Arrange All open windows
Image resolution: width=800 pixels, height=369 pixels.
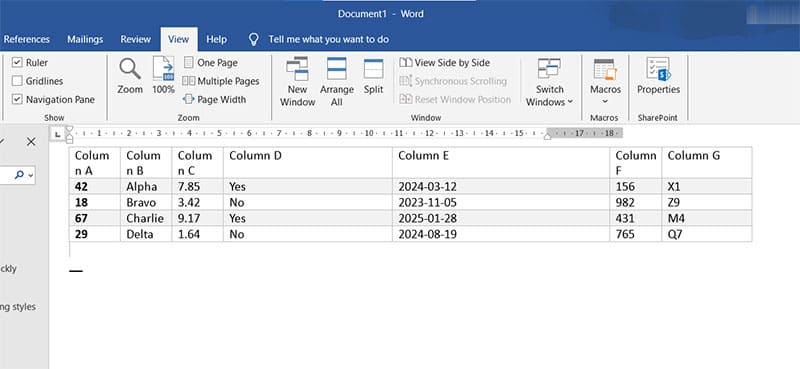[337, 82]
